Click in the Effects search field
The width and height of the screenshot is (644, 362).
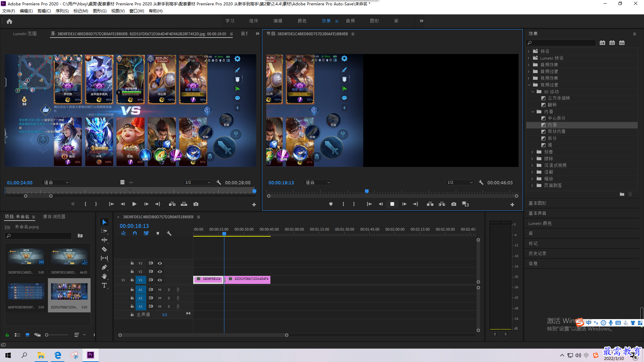[562, 43]
